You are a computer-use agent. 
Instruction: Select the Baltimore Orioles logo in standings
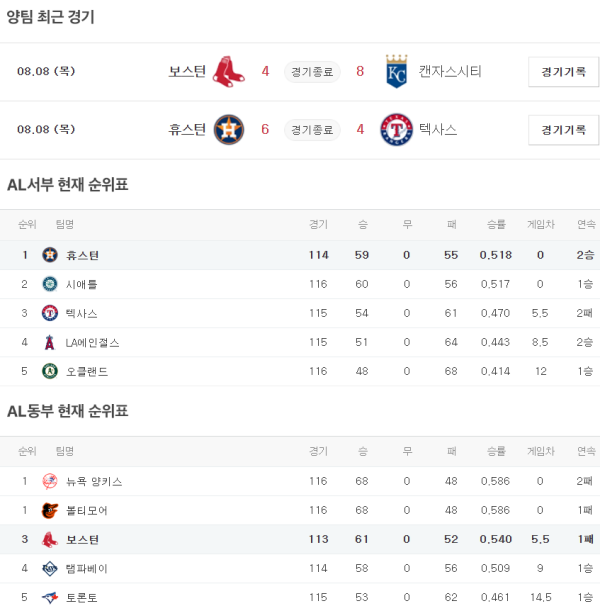50,510
